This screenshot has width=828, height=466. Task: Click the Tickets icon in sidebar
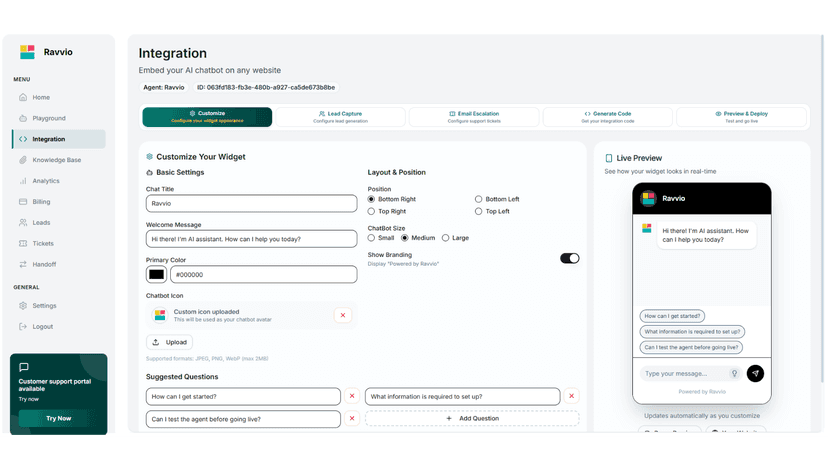click(x=23, y=243)
